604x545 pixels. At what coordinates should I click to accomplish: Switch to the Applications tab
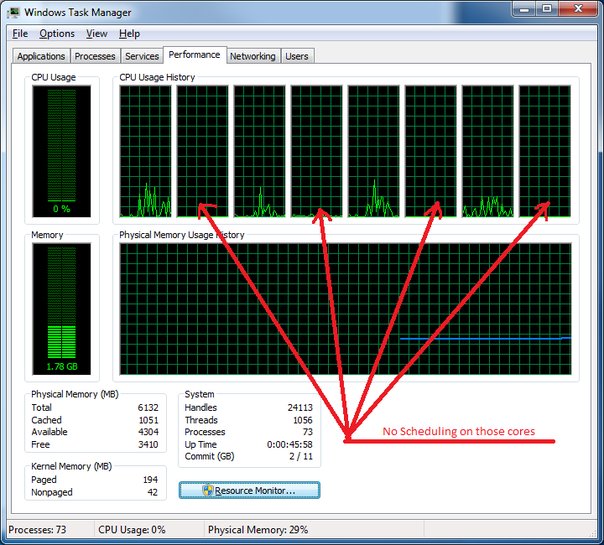coord(41,56)
